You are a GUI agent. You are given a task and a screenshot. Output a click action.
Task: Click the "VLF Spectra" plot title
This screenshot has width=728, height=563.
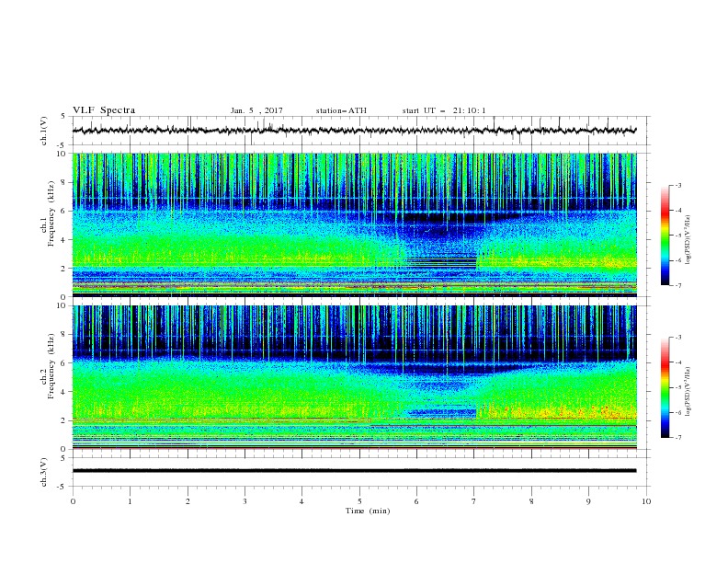104,110
